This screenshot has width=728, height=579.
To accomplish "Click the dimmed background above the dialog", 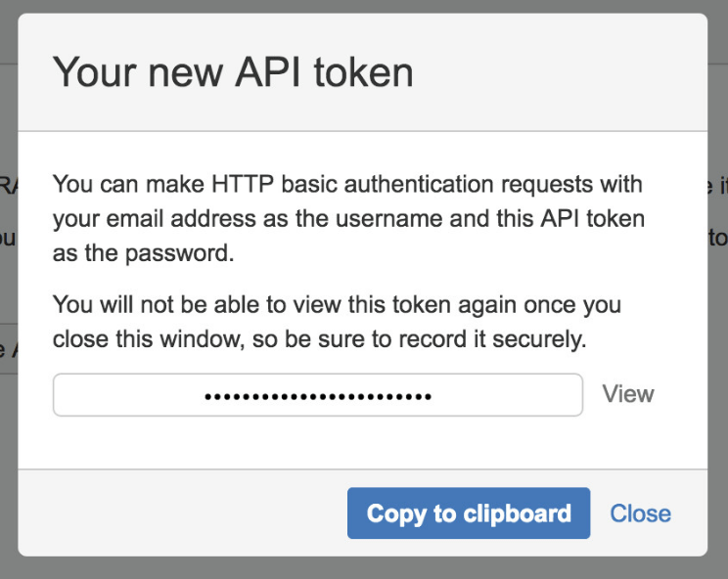I will (x=364, y=6).
